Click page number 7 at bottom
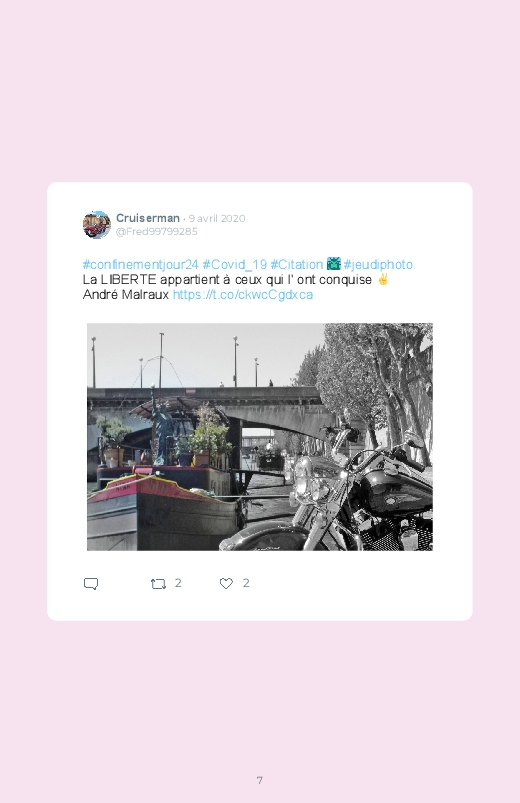 click(260, 780)
